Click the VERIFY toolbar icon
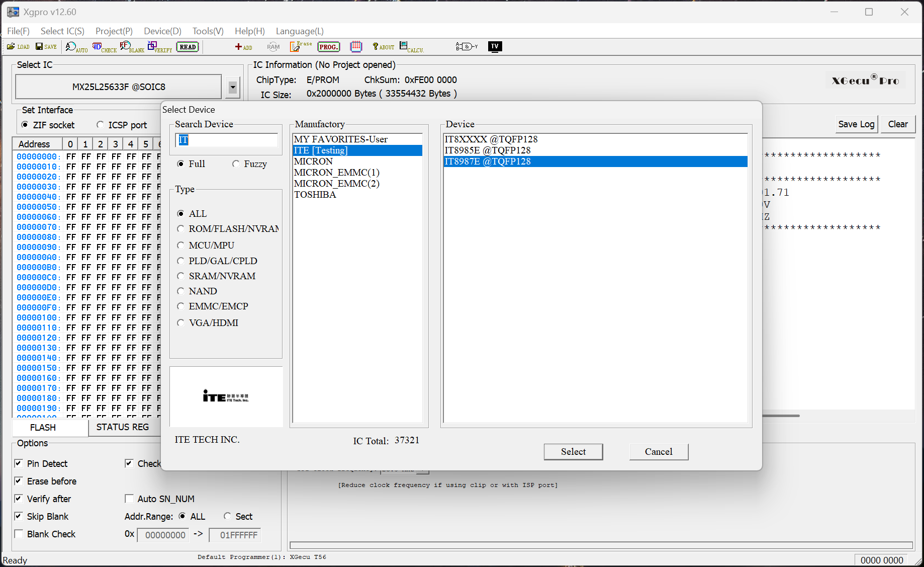This screenshot has height=567, width=924. (x=159, y=47)
